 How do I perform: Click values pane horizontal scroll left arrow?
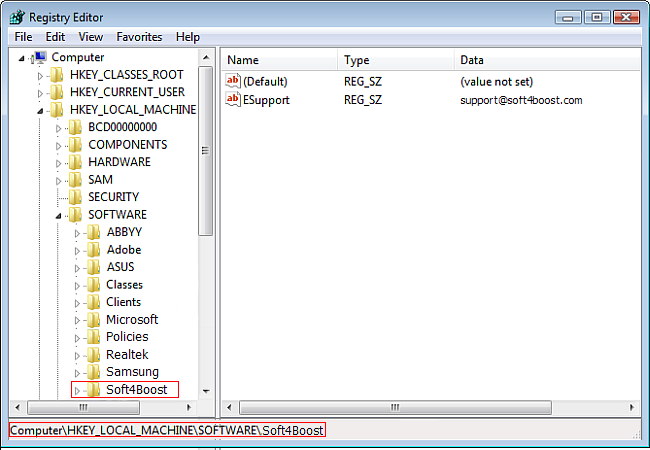229,408
